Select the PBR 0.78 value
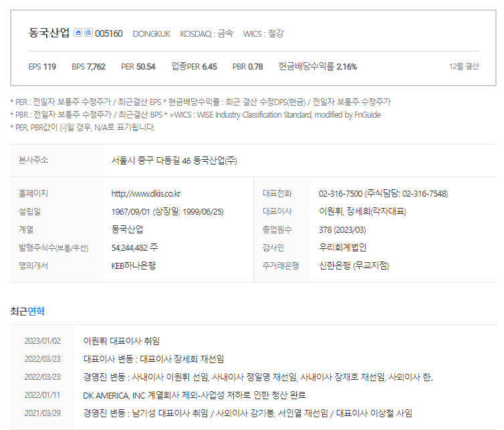Image resolution: width=504 pixels, height=430 pixels. coord(247,67)
